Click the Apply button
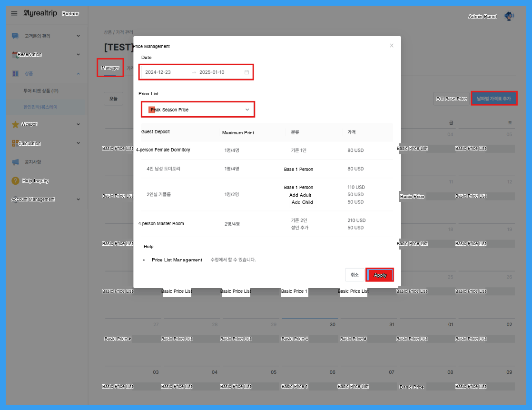The image size is (532, 410). 380,275
